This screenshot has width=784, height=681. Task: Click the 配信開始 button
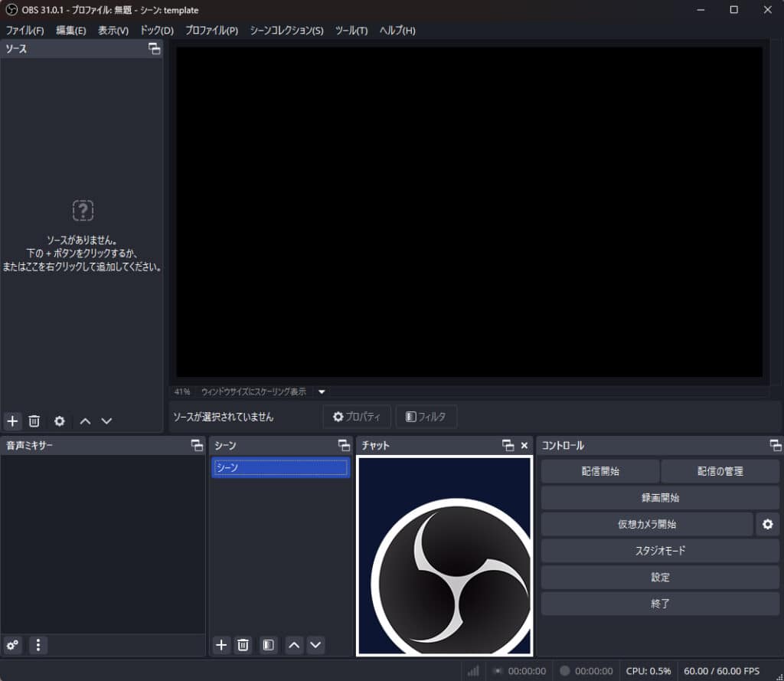(600, 471)
